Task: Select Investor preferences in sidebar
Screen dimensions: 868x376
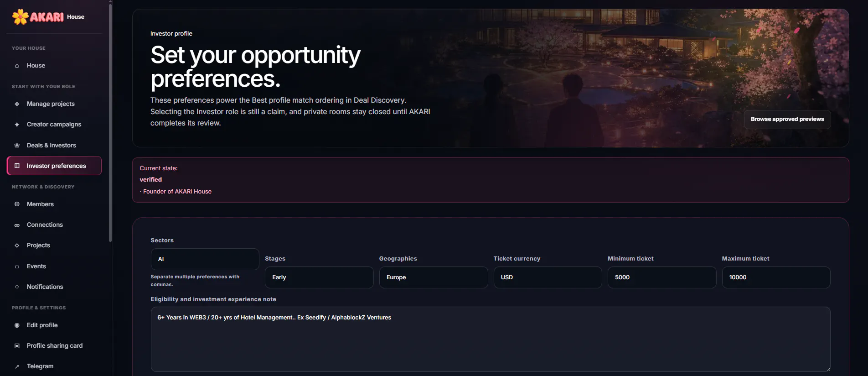Action: coord(54,166)
